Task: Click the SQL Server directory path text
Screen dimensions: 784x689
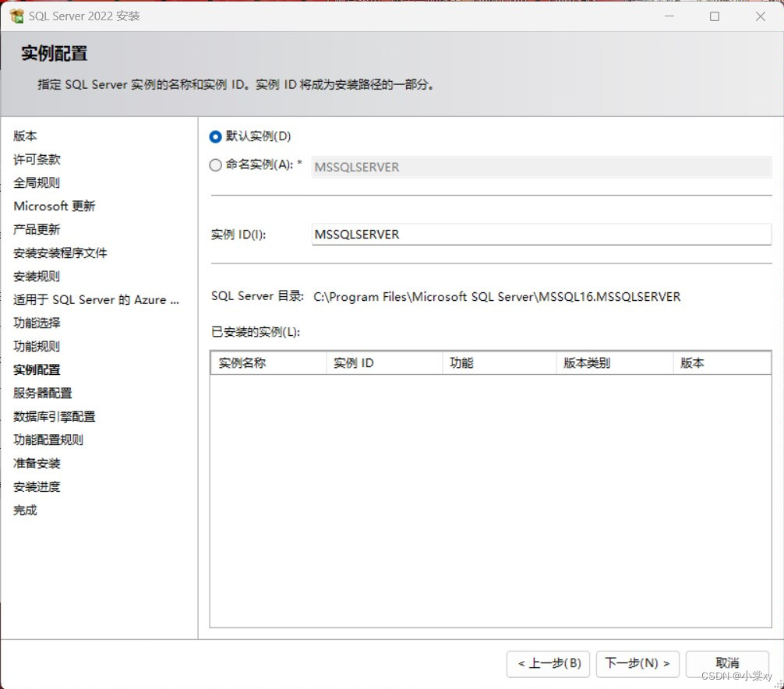Action: 497,297
